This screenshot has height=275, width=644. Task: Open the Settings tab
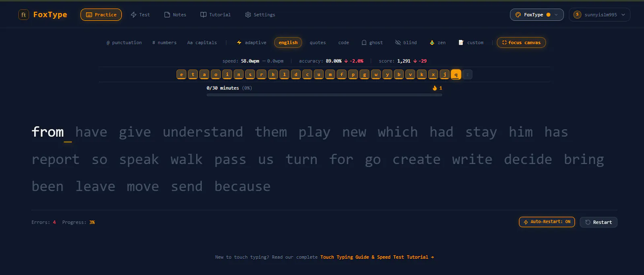click(260, 15)
